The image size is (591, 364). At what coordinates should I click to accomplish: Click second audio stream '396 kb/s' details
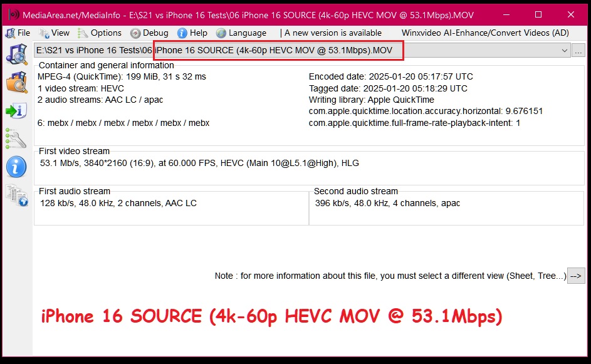[x=387, y=203]
